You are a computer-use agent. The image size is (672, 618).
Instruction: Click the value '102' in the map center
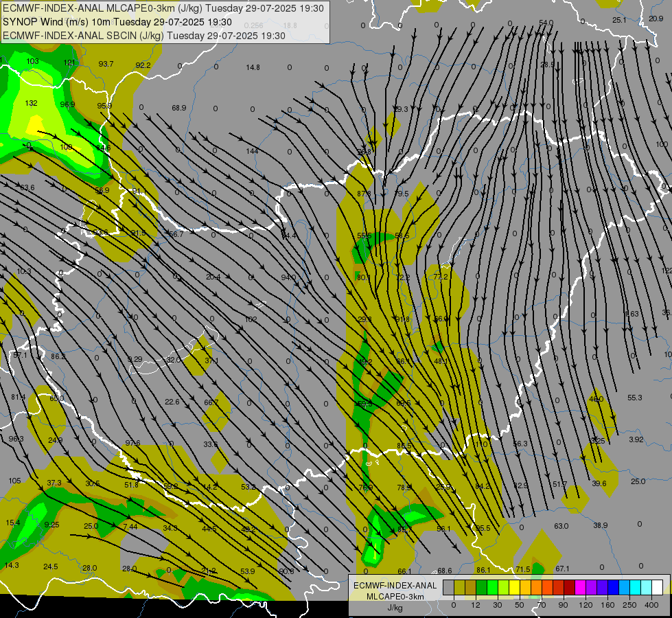[251, 319]
